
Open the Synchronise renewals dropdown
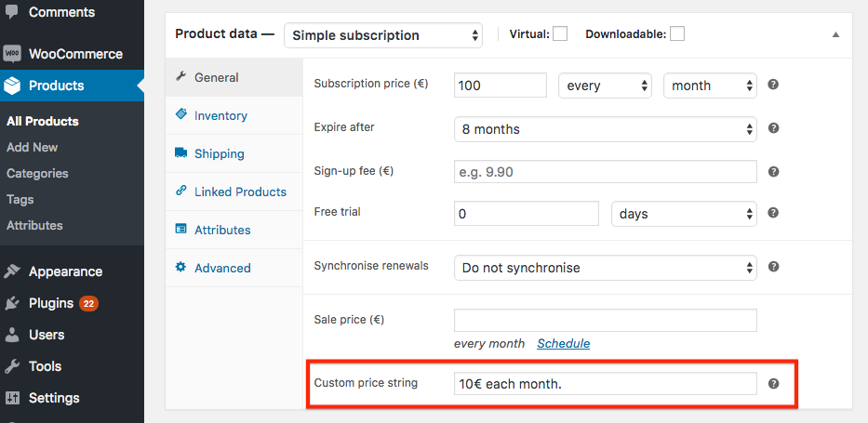pos(605,268)
